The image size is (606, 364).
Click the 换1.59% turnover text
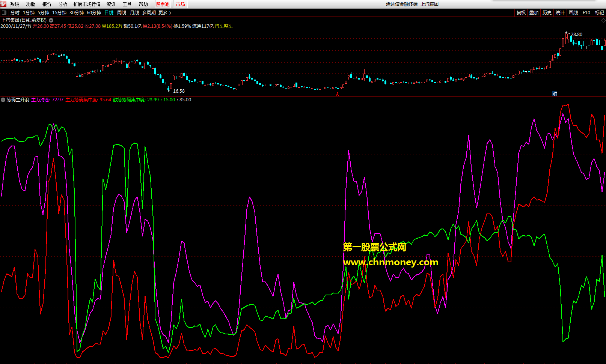click(182, 26)
